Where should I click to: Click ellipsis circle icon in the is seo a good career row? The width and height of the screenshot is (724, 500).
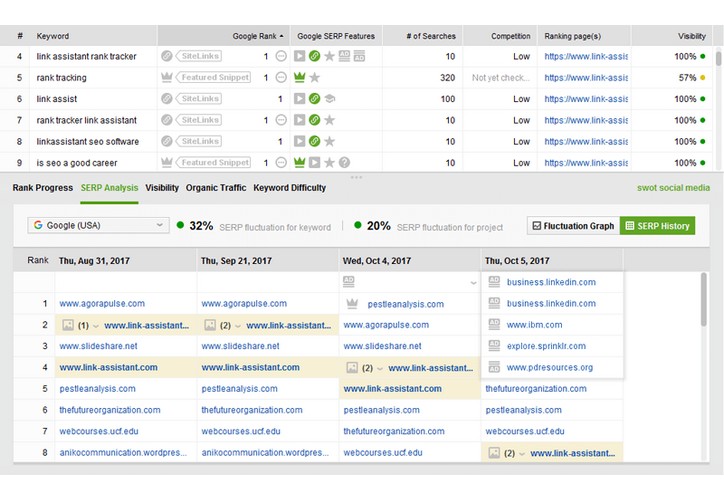pos(281,162)
